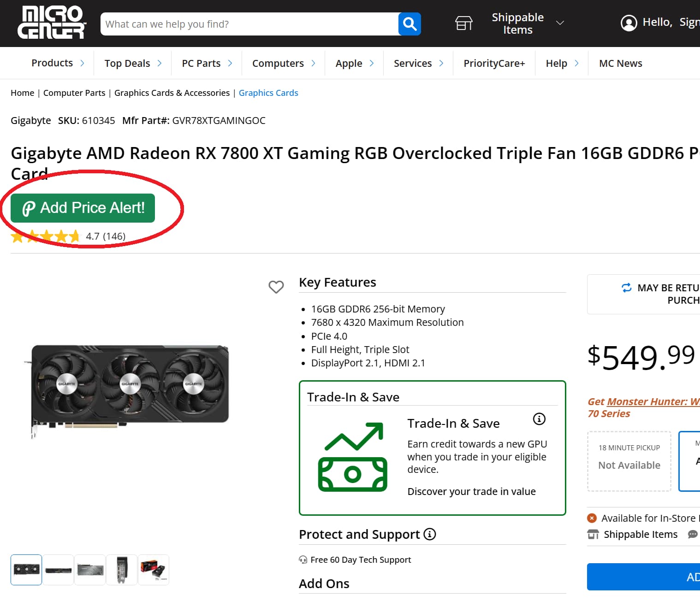The height and width of the screenshot is (601, 700).
Task: Click the return/exchange arrows icon above the price
Action: 626,288
